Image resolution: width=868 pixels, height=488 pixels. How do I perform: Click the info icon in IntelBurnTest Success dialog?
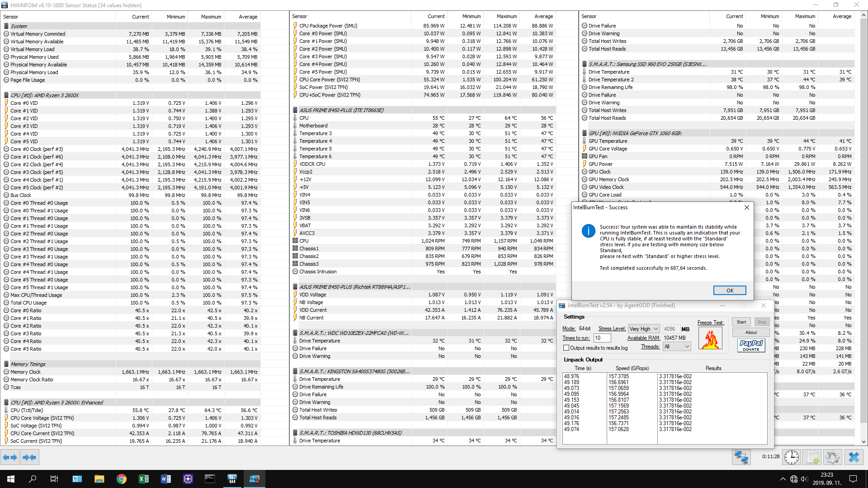(588, 231)
